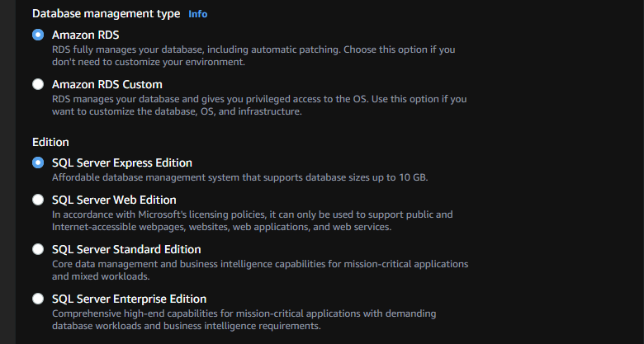Click the "SQL Server Express Edition" label text
Viewport: 644px width, 344px height.
[121, 163]
